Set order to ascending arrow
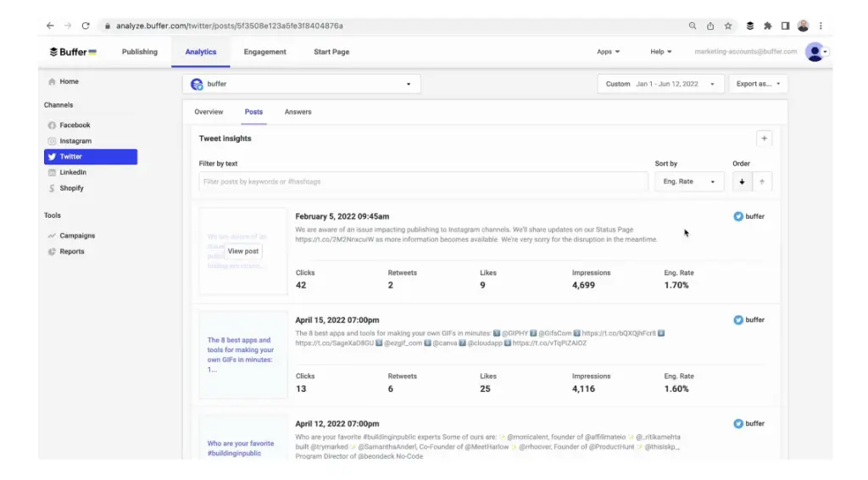The image size is (868, 480). coord(762,181)
